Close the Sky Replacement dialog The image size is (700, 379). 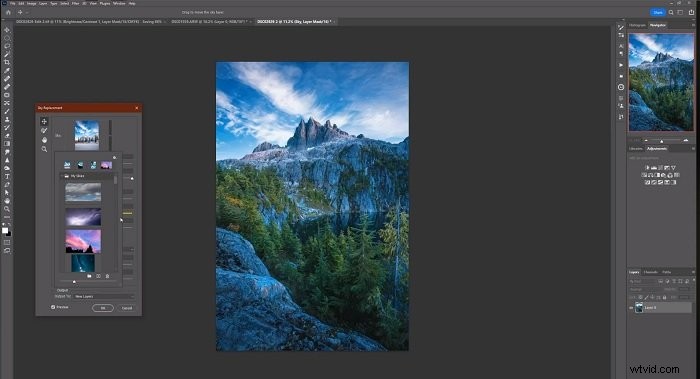(x=137, y=108)
